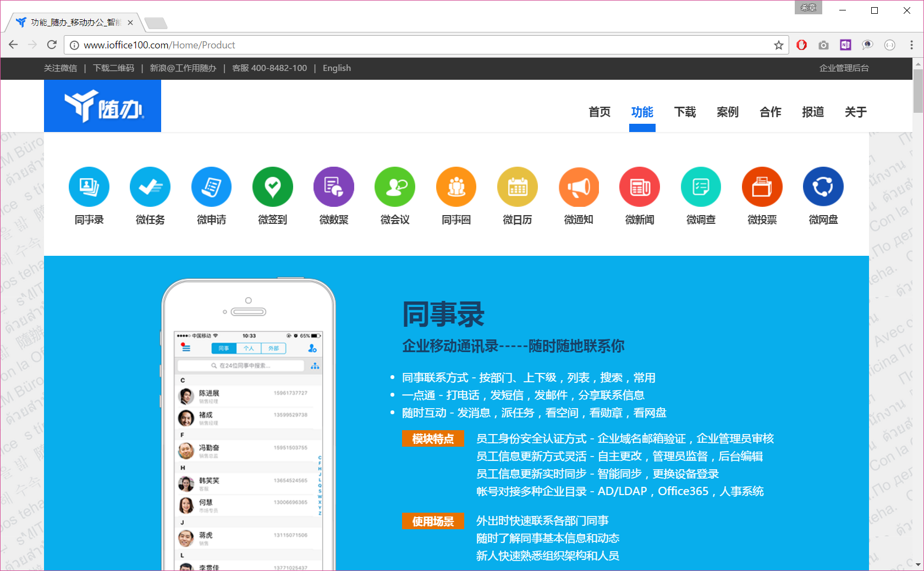
Task: Select the 微签到 location pin icon
Action: click(273, 187)
